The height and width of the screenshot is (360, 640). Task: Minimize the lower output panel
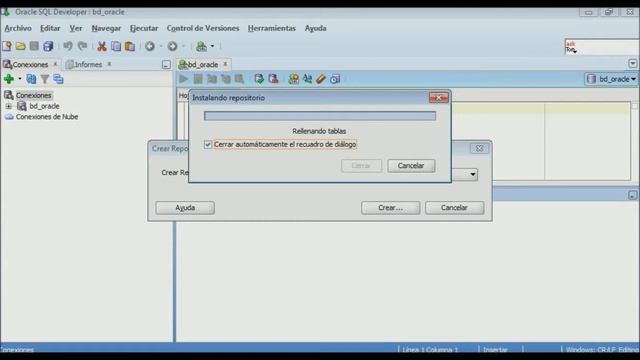633,195
